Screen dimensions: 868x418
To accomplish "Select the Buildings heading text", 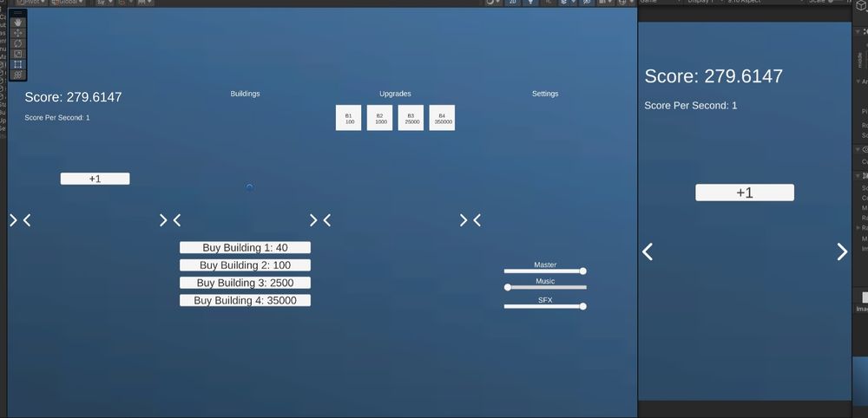I will coord(245,94).
